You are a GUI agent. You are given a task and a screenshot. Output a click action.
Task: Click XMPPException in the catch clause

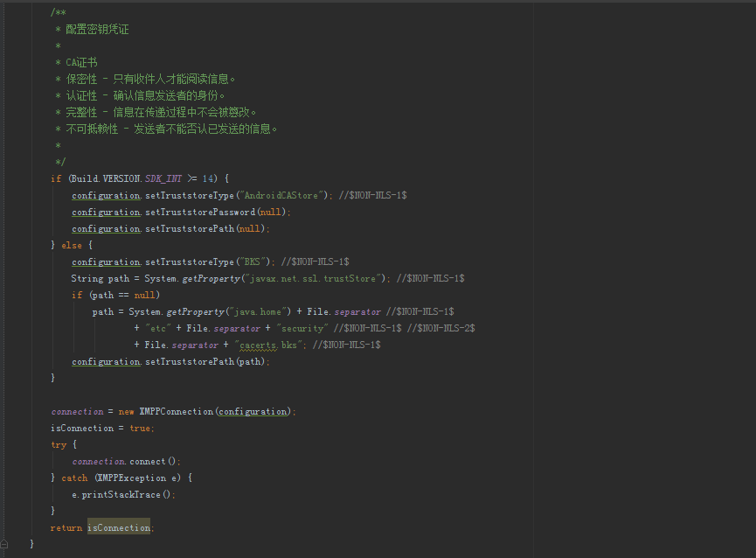[132, 478]
